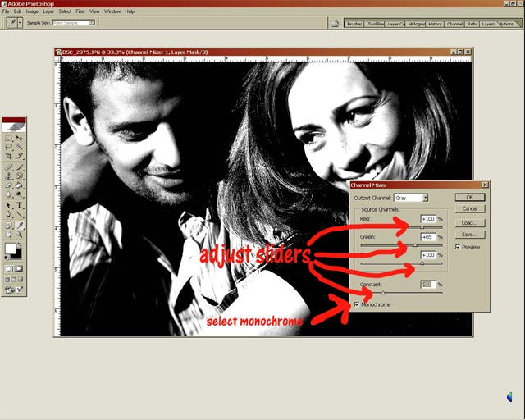This screenshot has width=525, height=420.
Task: Click the Green percentage field showing +65
Action: (428, 237)
